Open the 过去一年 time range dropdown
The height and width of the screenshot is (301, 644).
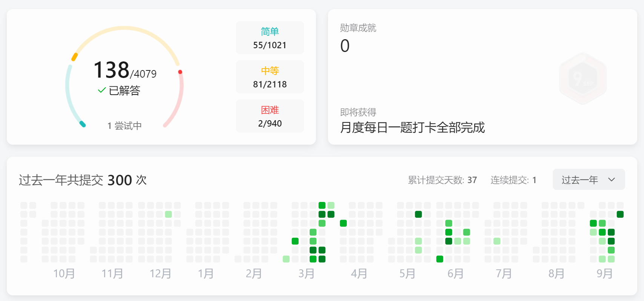tap(588, 180)
